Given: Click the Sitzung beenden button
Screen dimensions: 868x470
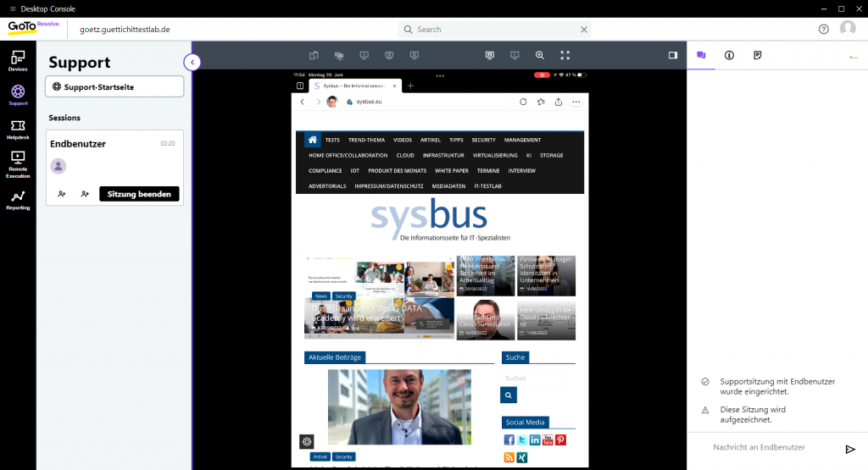Looking at the screenshot, I should [x=139, y=194].
